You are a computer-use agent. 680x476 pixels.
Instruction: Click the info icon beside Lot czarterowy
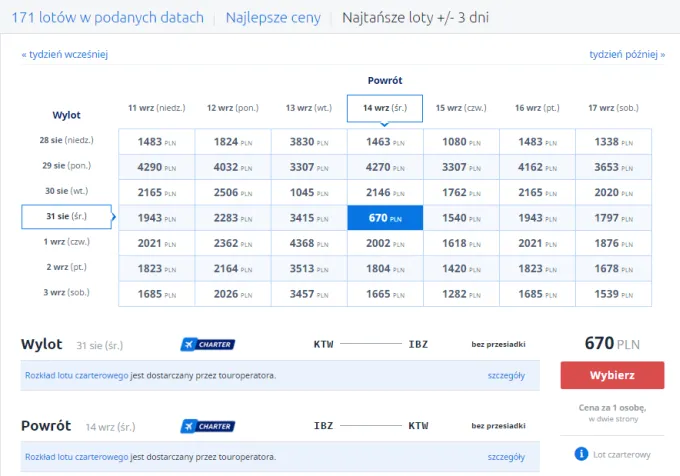(x=580, y=455)
